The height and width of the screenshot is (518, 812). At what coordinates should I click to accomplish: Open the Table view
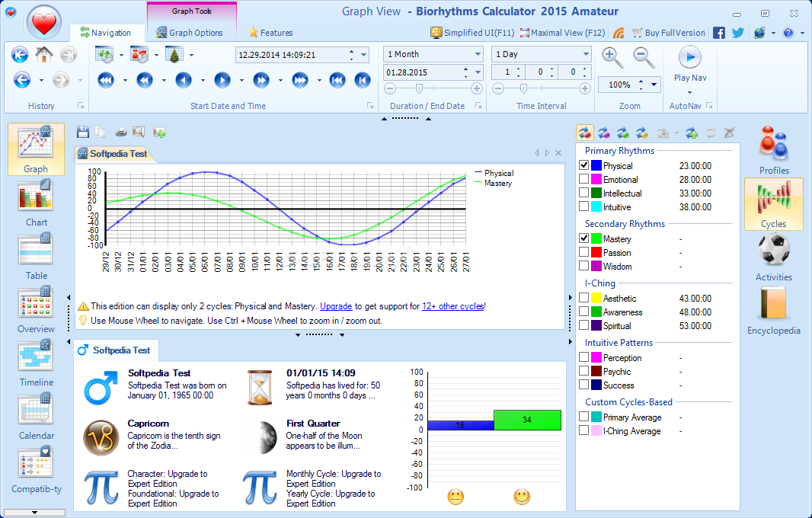(x=36, y=257)
